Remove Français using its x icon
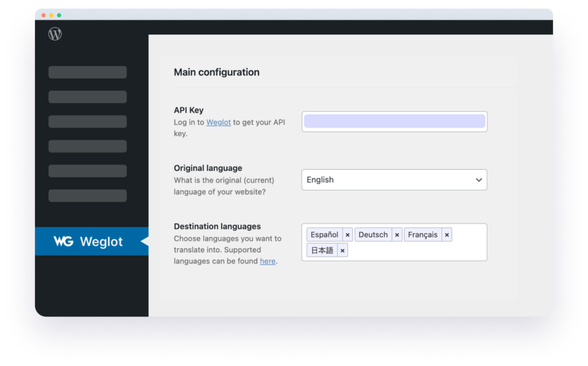The width and height of the screenshot is (588, 366). click(x=446, y=234)
